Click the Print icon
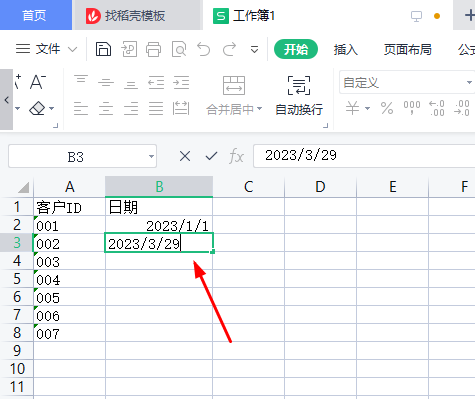Viewport: 475px width, 399px height. pos(153,49)
